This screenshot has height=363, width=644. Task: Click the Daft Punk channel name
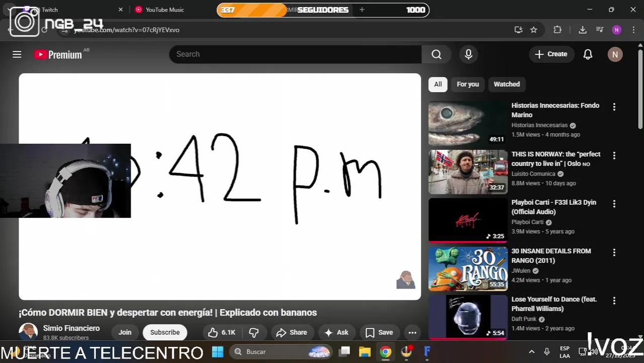[x=524, y=319]
